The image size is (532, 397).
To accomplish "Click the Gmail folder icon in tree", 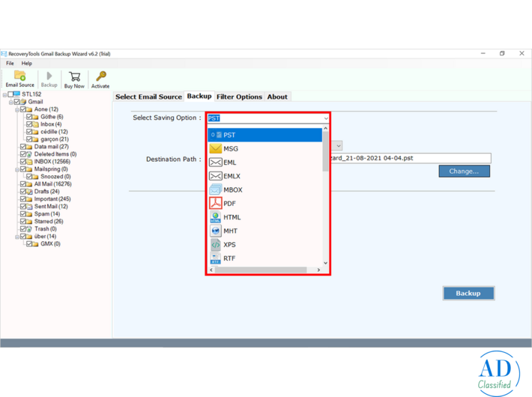I will pyautogui.click(x=23, y=102).
